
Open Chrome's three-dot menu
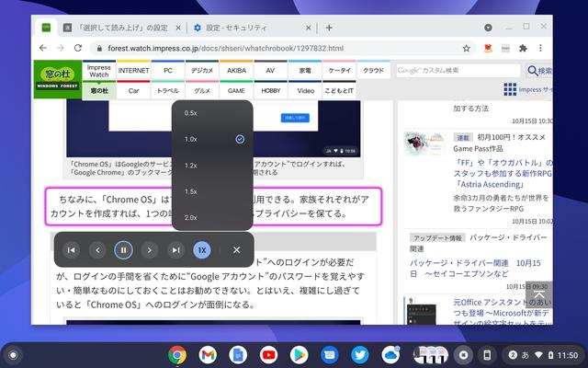click(x=540, y=48)
